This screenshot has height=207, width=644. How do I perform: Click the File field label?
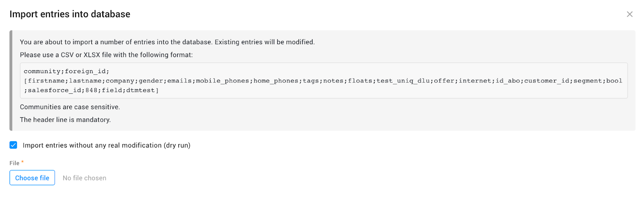14,163
